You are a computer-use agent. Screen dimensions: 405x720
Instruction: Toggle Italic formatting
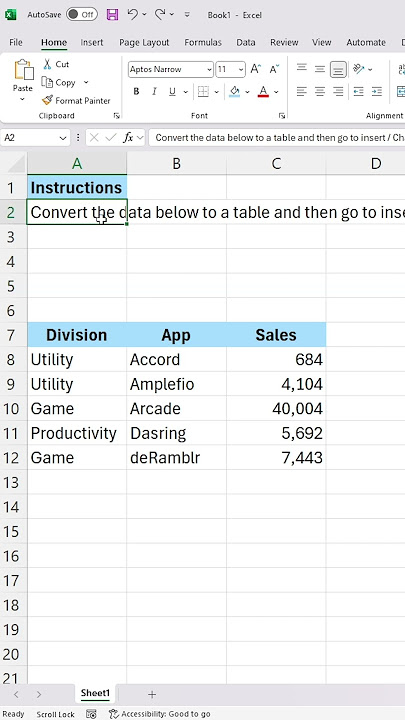pyautogui.click(x=154, y=91)
